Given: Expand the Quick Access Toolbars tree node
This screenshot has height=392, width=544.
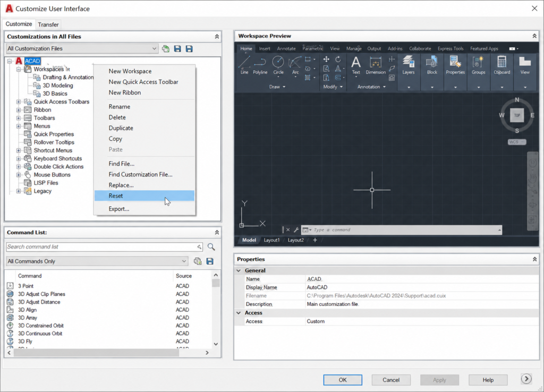Looking at the screenshot, I should [19, 101].
